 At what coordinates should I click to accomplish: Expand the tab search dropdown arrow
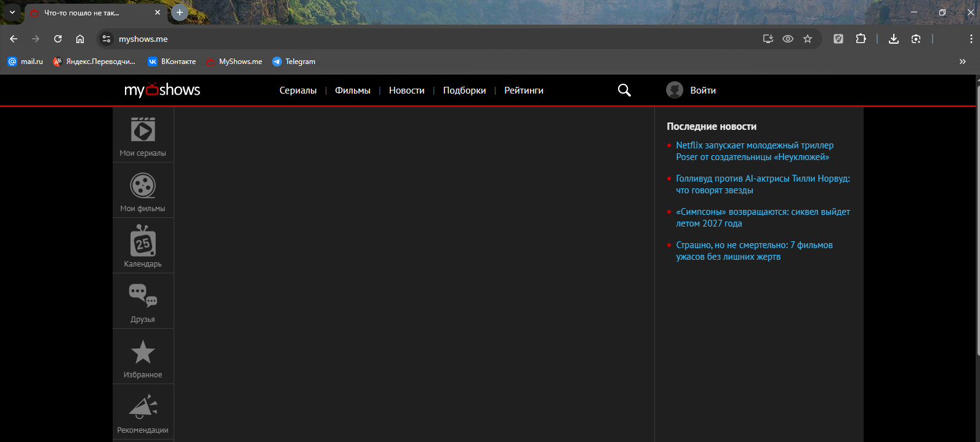(12, 12)
